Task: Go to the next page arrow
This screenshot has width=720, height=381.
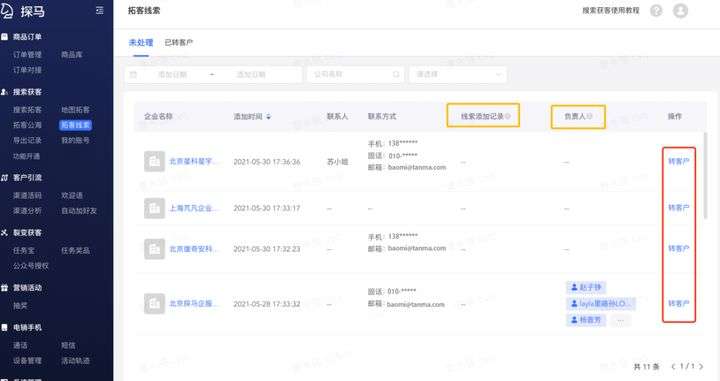Action: pos(701,366)
